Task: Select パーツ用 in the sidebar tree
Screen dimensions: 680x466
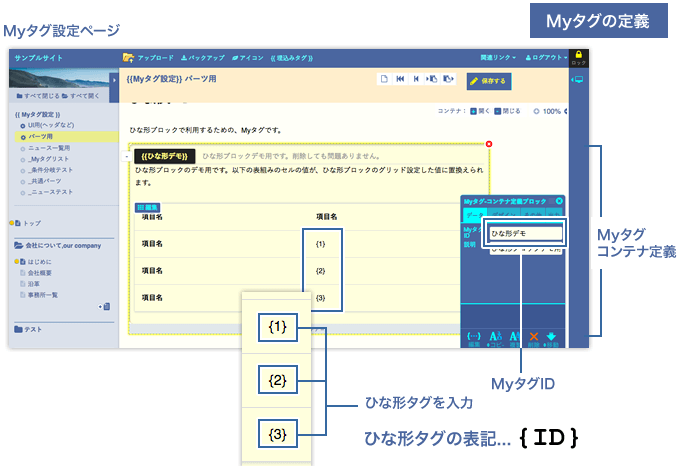Action: [x=40, y=135]
